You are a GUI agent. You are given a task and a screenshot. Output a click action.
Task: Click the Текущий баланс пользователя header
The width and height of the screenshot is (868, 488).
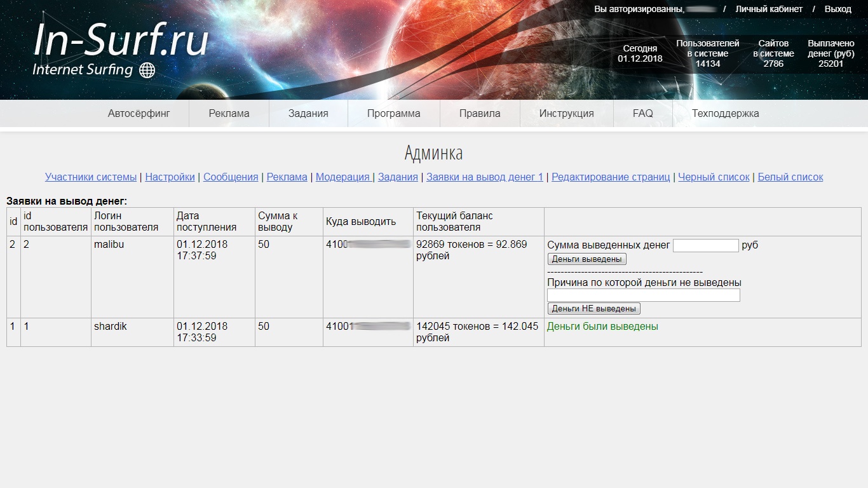click(478, 222)
